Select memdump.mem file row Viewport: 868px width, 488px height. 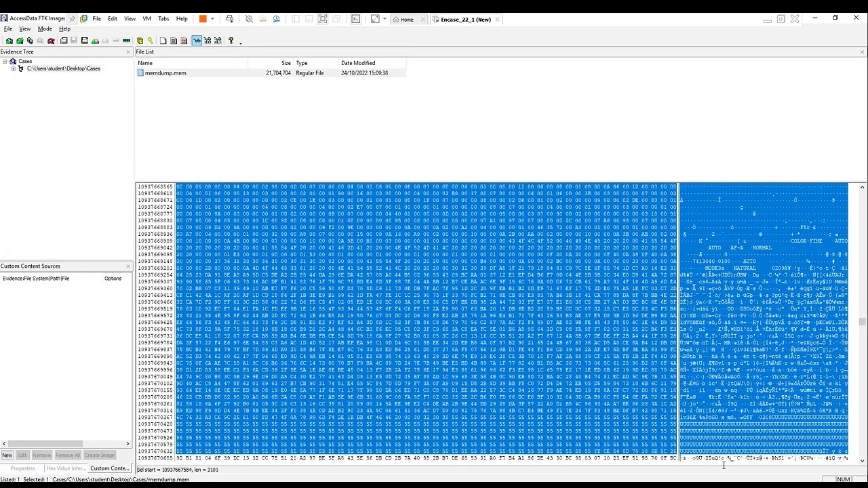click(x=271, y=73)
